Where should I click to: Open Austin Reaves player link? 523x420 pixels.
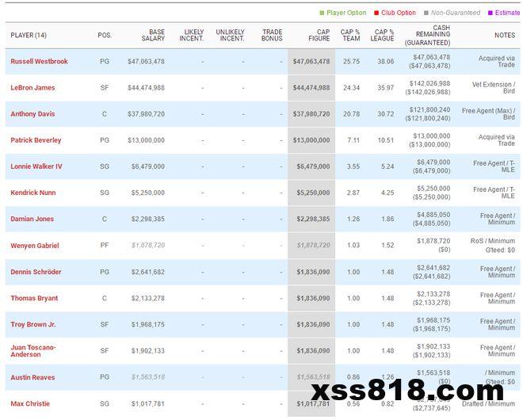pos(32,378)
